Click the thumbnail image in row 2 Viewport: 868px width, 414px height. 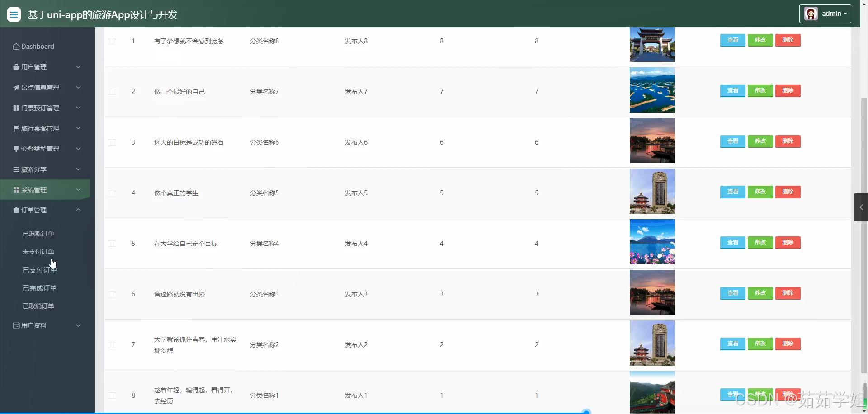[652, 90]
